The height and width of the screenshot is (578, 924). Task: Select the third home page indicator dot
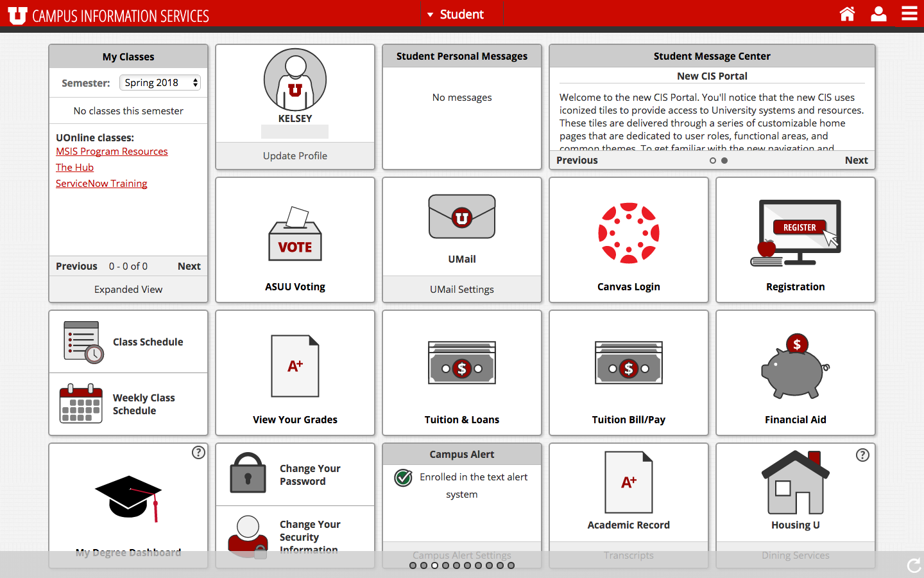coord(435,566)
